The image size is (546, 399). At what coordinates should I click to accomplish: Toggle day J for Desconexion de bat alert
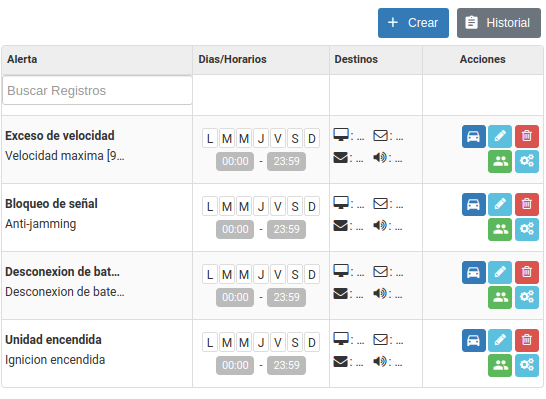coord(261,274)
